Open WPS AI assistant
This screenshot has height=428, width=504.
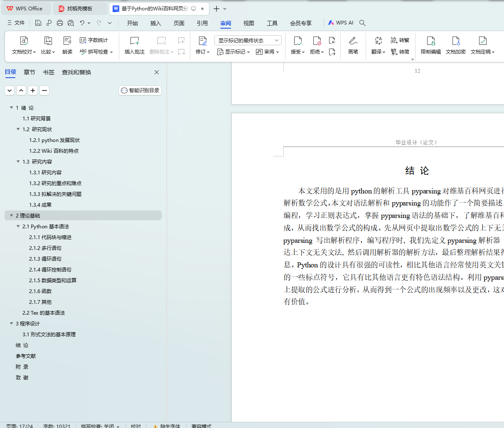[x=341, y=23]
